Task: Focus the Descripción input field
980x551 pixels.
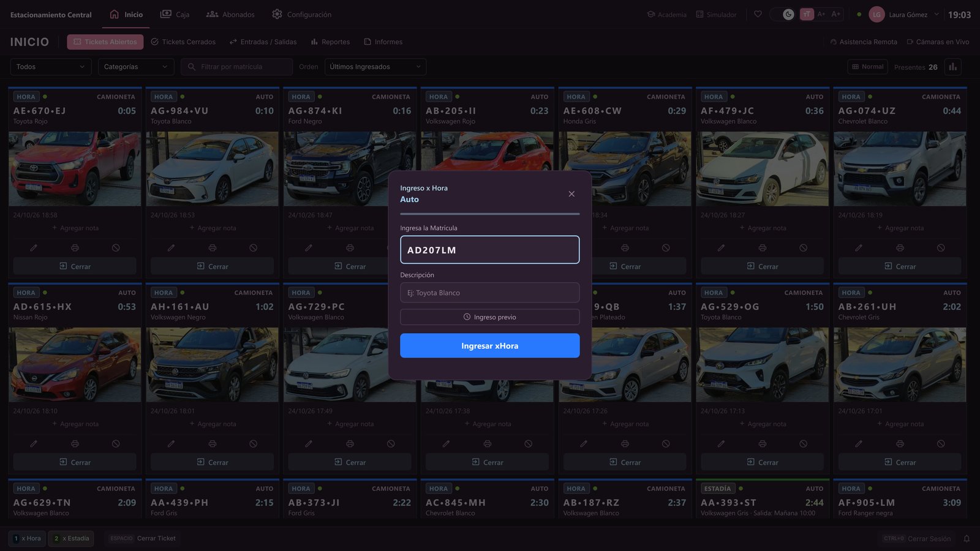Action: (489, 293)
